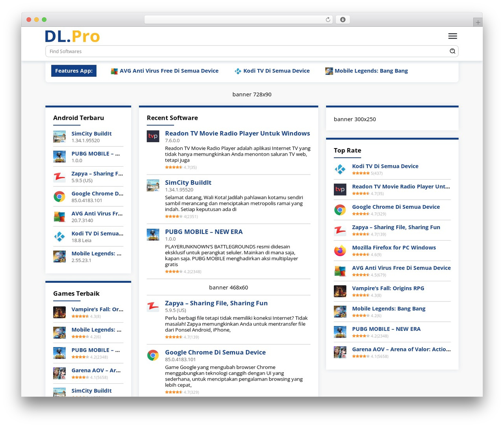The width and height of the screenshot is (504, 427).
Task: Open the hamburger menu icon
Action: coord(452,36)
